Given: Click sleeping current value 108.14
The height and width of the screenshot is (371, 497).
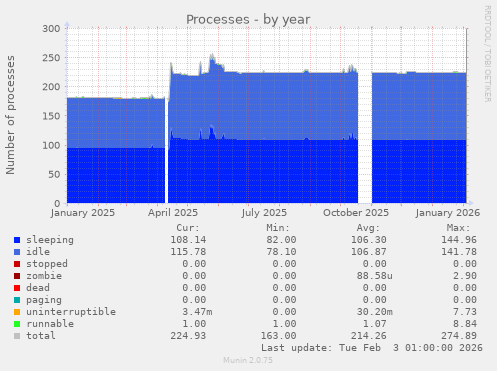Looking at the screenshot, I should click(188, 240).
